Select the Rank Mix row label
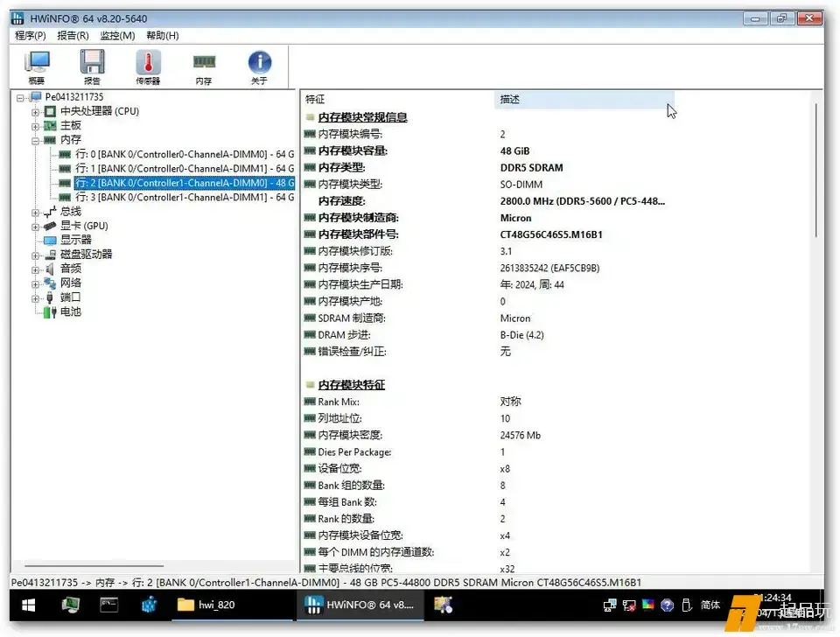The image size is (840, 637). tap(339, 402)
